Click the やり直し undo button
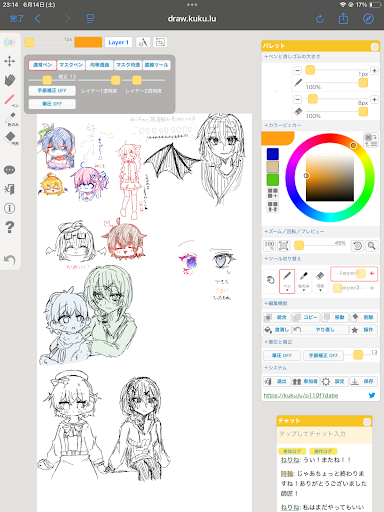Viewport: 384px width, 512px height. tap(320, 330)
